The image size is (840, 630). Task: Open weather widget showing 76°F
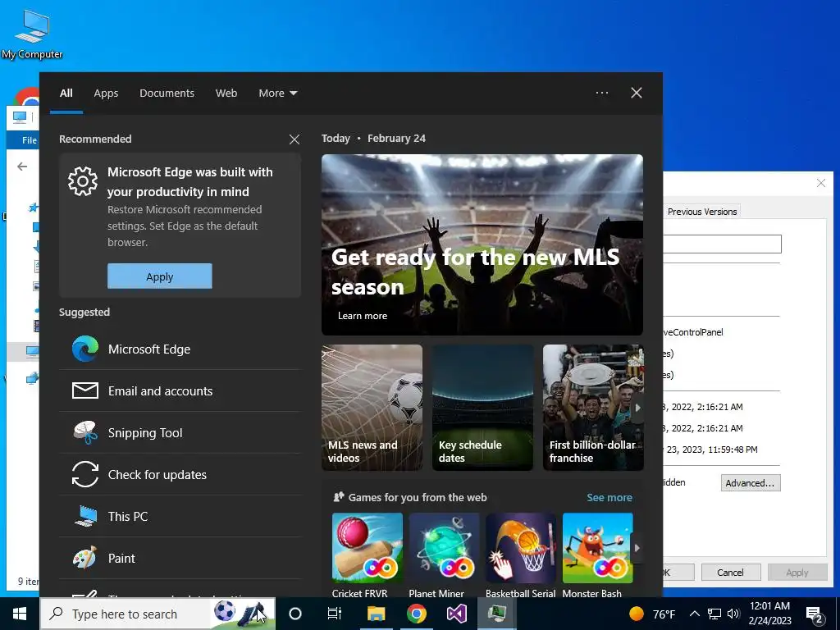[652, 614]
